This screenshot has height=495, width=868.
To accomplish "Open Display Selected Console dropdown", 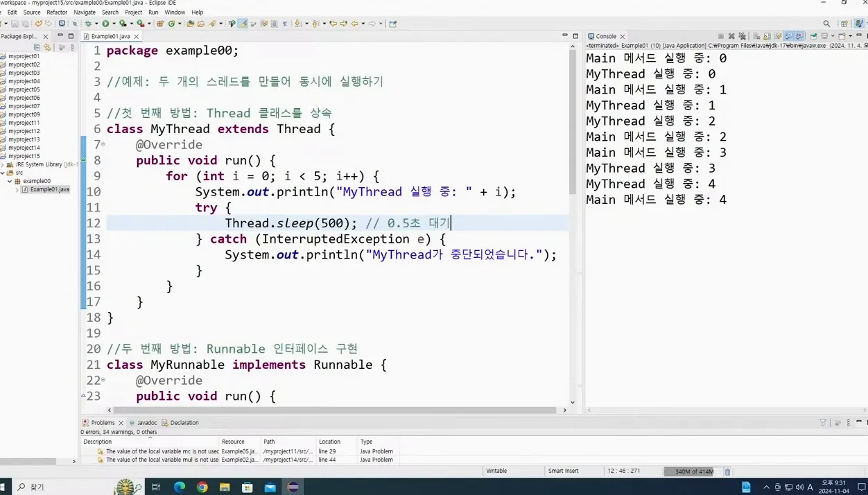I will click(833, 36).
